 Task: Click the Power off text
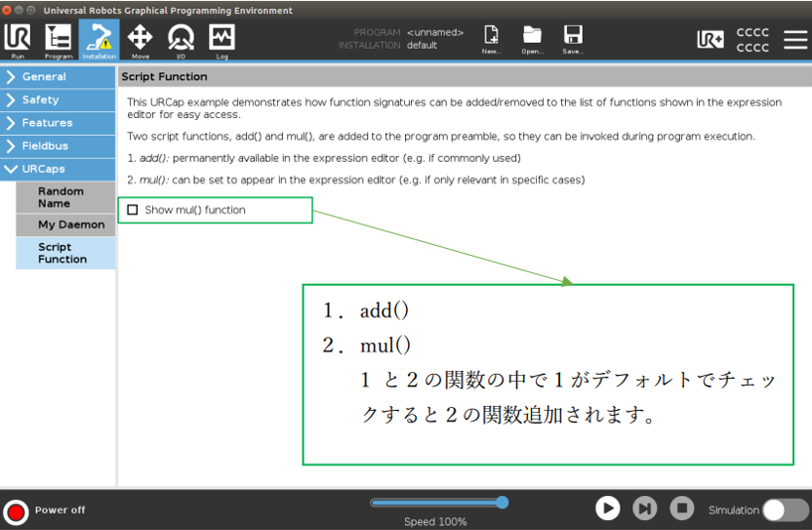point(61,510)
